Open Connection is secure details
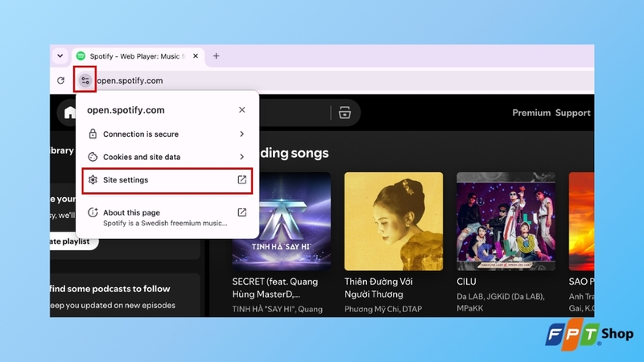This screenshot has width=644, height=362. point(167,134)
